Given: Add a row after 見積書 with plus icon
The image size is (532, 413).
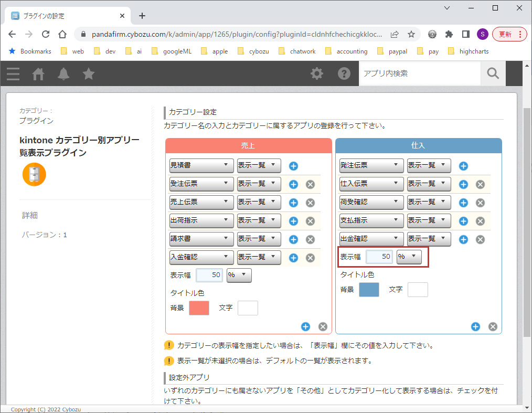Looking at the screenshot, I should pos(294,166).
